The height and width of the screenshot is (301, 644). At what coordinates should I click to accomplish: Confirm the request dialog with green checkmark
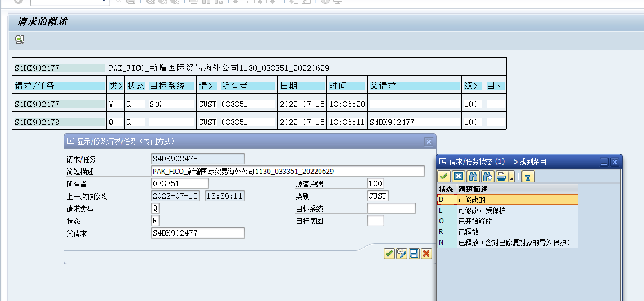389,254
